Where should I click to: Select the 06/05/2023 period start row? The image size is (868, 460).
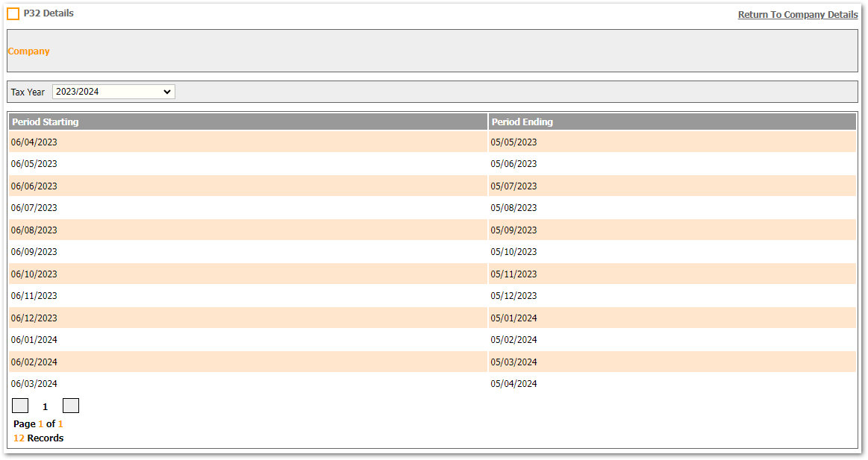coord(34,164)
